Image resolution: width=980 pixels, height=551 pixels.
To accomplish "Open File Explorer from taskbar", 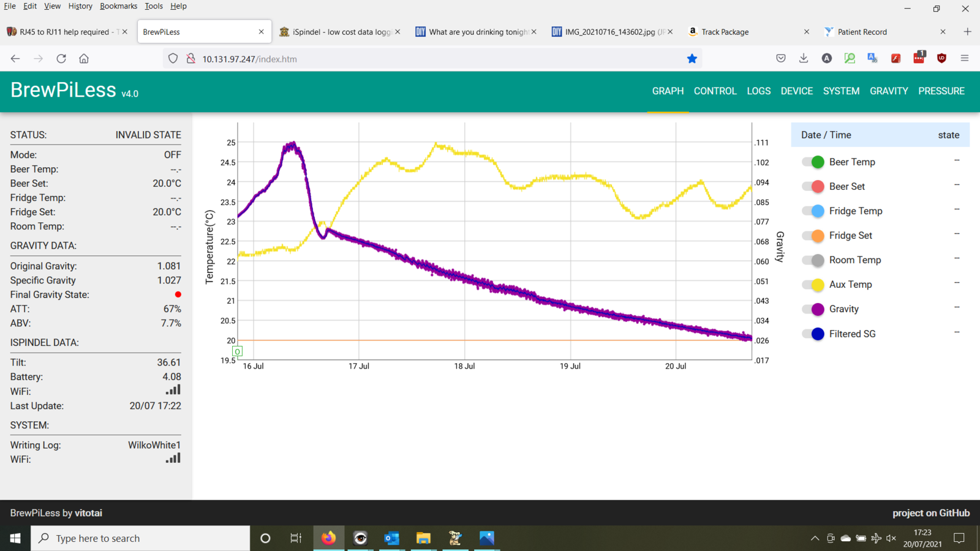I will click(423, 538).
